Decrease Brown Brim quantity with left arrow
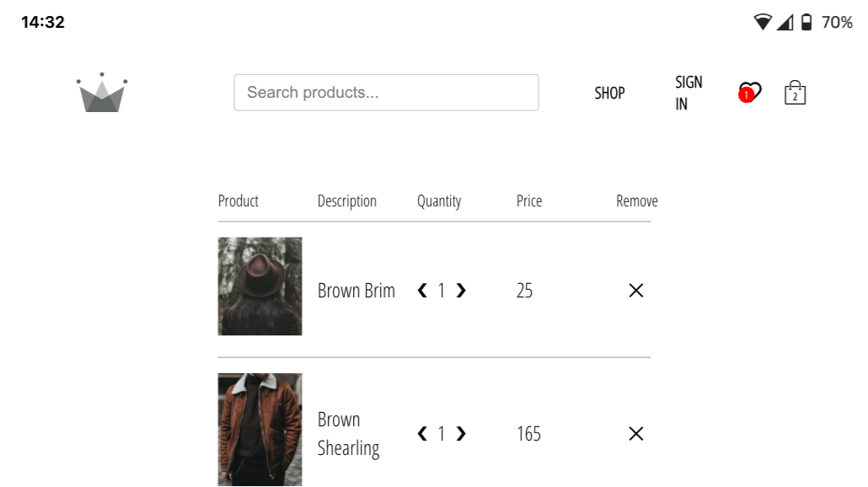This screenshot has height=487, width=868. pyautogui.click(x=422, y=291)
